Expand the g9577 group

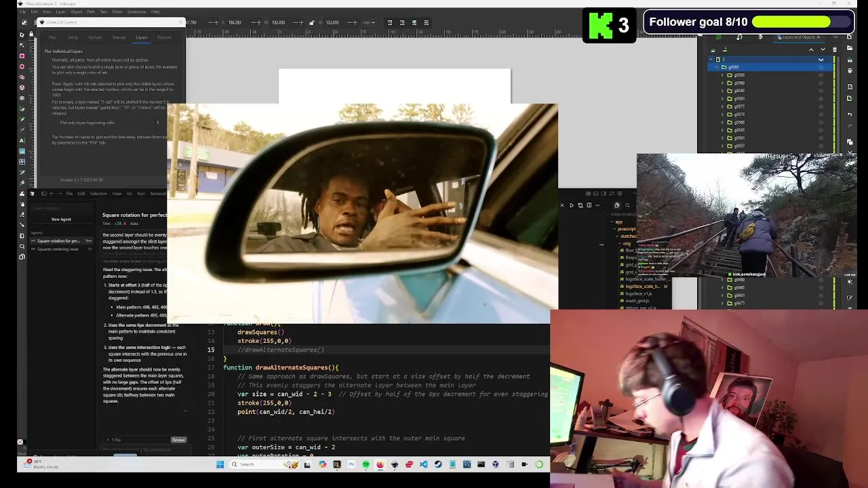click(x=722, y=106)
